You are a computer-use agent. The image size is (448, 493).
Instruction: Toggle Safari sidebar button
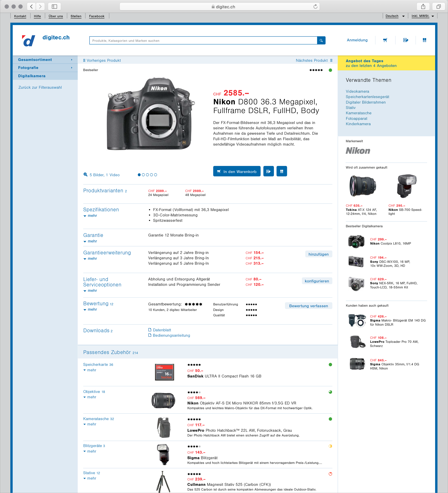54,7
